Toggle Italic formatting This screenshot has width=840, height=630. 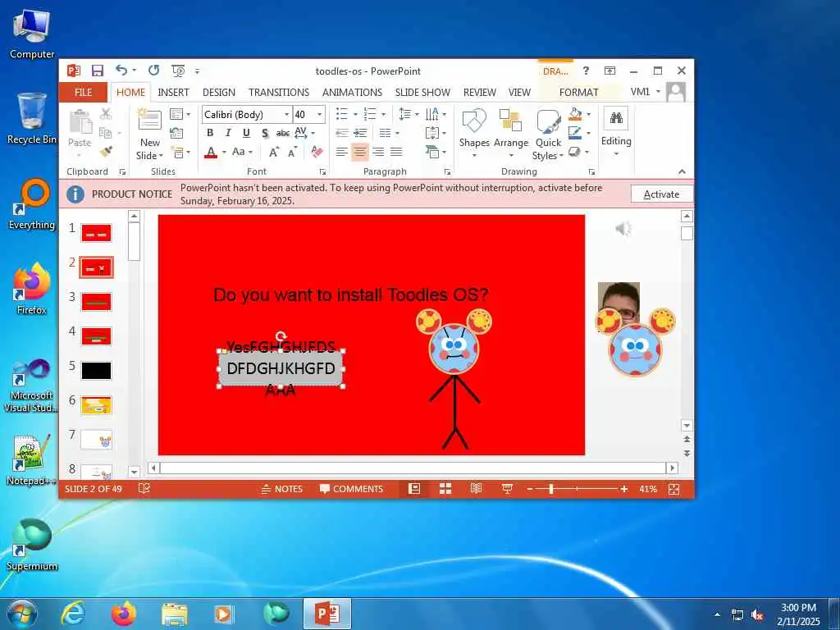(228, 133)
